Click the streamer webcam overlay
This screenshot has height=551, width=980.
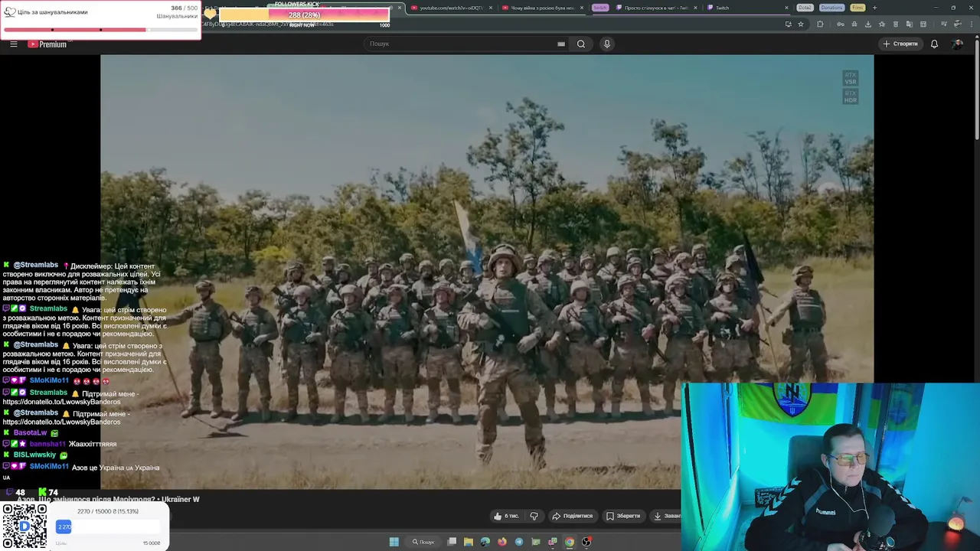831,467
